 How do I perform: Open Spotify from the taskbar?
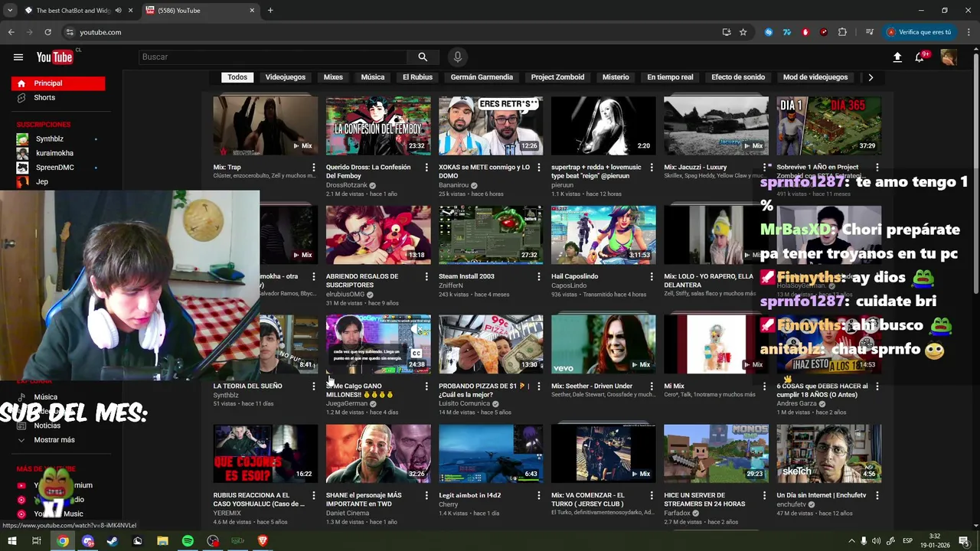(x=188, y=541)
